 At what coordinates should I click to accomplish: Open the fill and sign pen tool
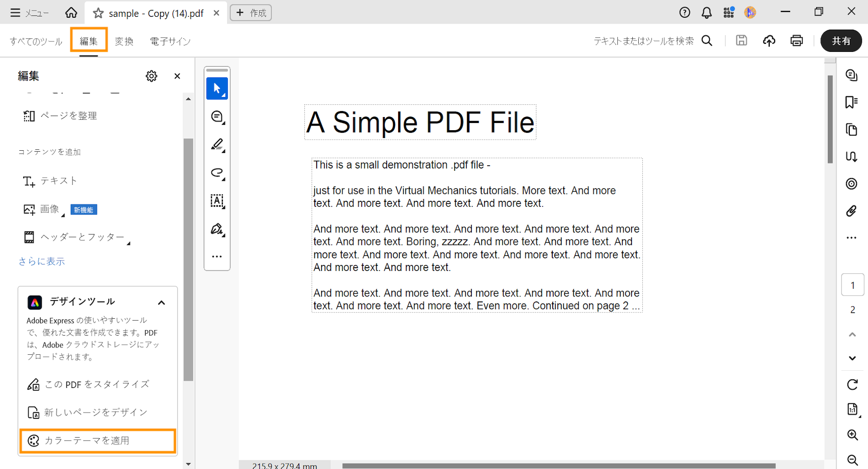pyautogui.click(x=217, y=229)
